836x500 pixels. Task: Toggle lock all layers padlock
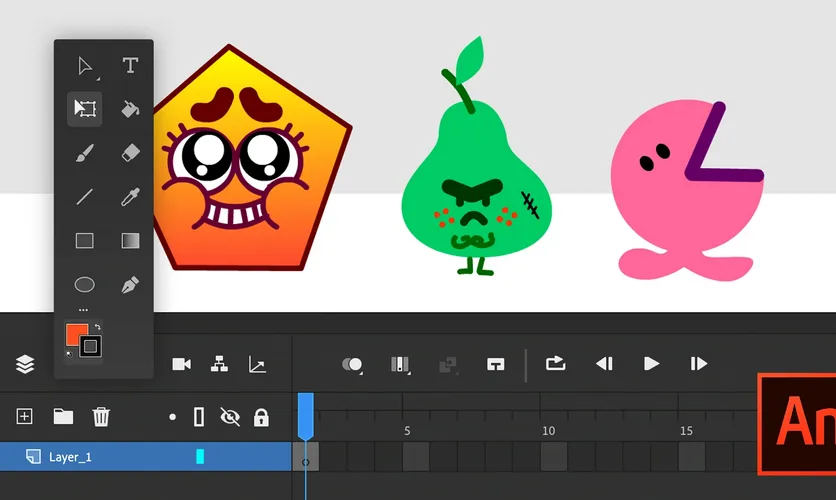261,416
